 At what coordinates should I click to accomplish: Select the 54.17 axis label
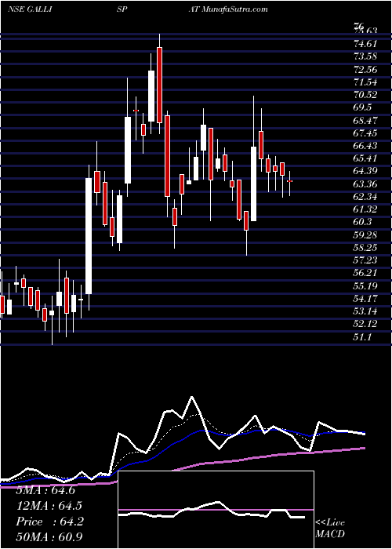pos(365,298)
